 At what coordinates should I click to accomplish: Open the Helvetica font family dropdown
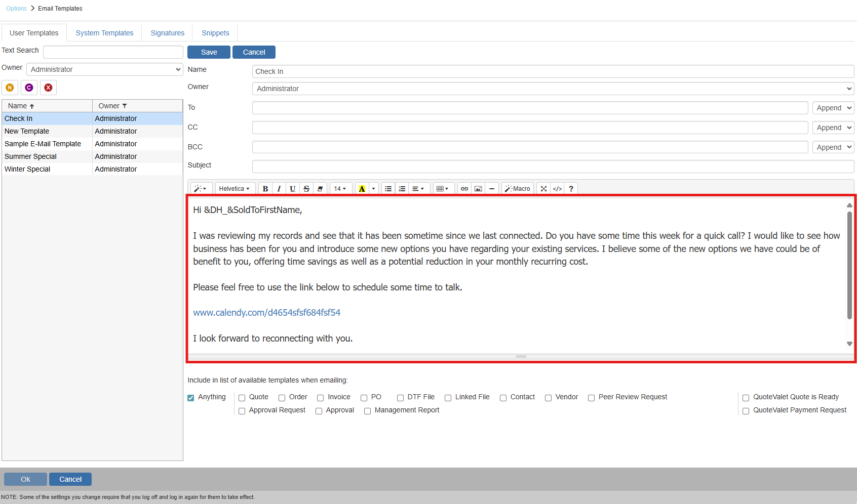(x=235, y=189)
